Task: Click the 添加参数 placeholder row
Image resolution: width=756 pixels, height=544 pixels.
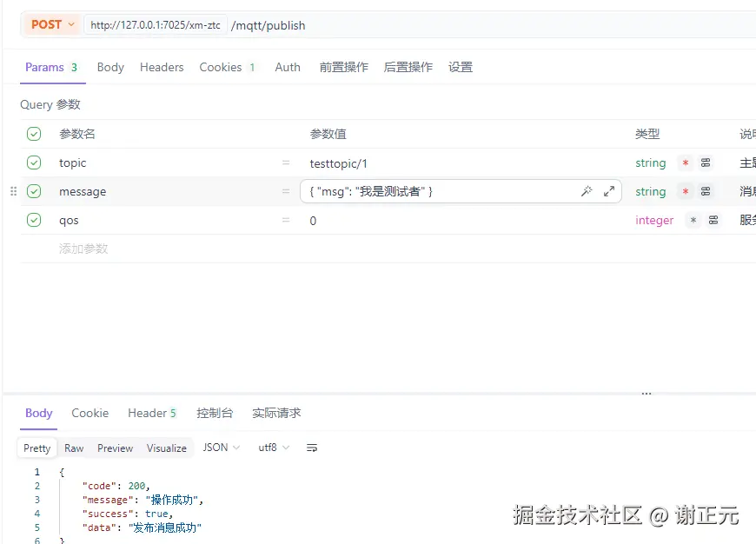Action: [x=83, y=249]
